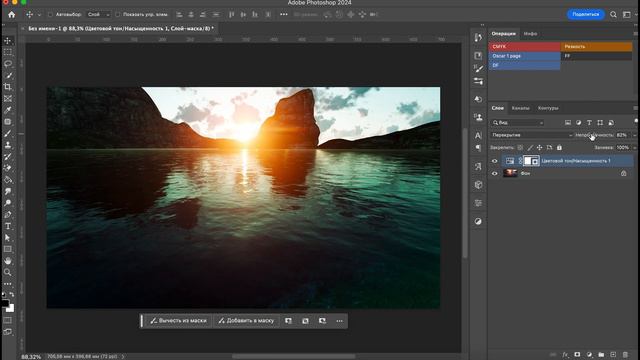Select the Eyedropper tool
Screen dimensions: 640x360
pos(8,110)
